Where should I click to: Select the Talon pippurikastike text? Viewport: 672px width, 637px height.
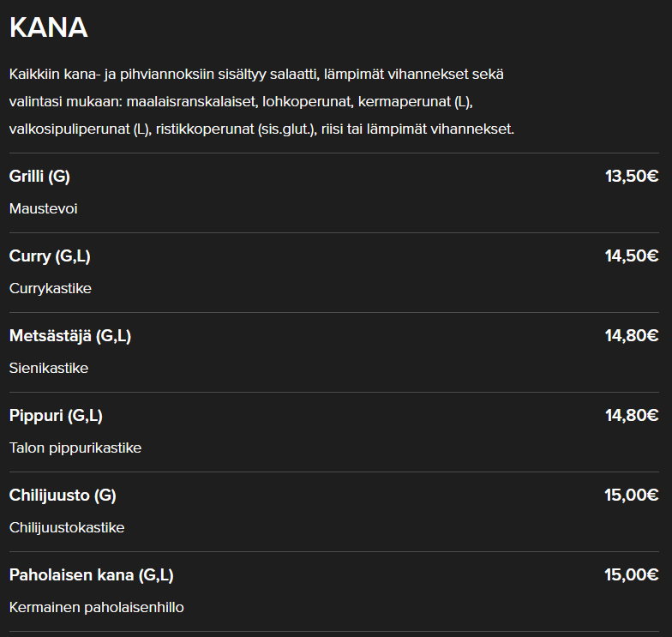tap(75, 448)
